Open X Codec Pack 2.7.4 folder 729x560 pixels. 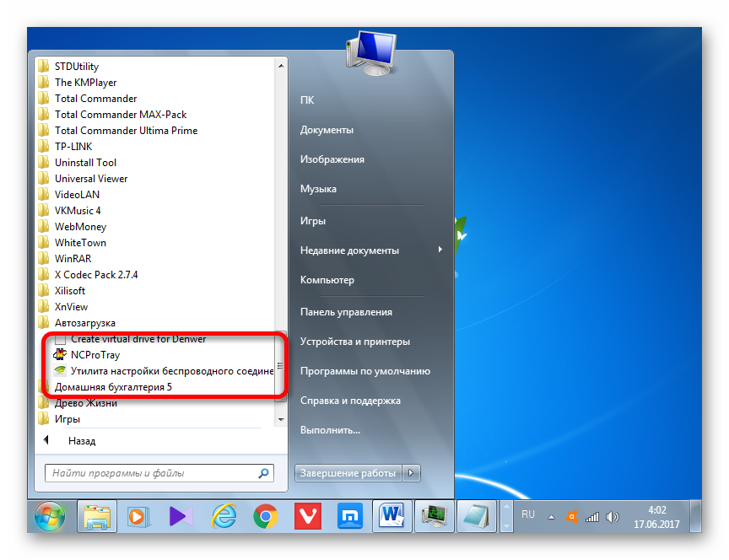pyautogui.click(x=88, y=275)
